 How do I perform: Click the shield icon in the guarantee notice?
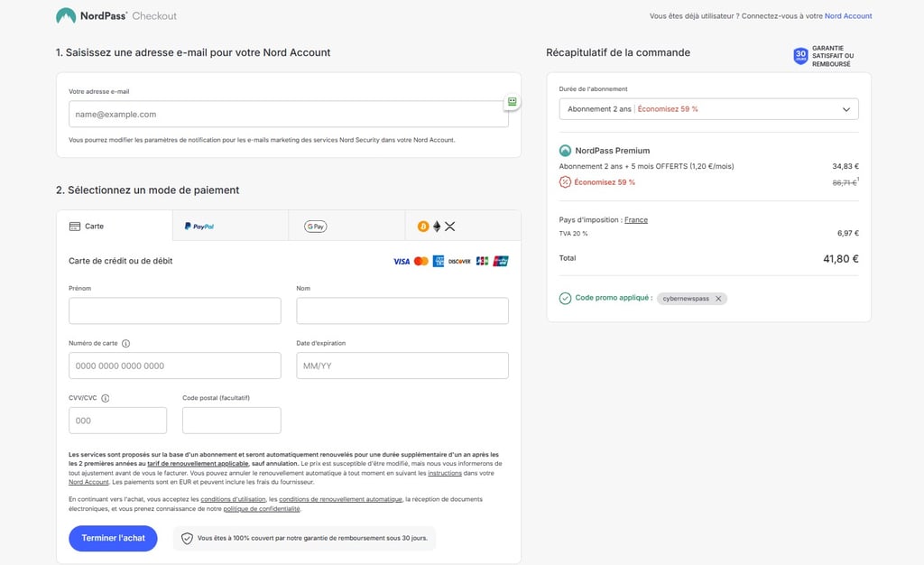[187, 539]
